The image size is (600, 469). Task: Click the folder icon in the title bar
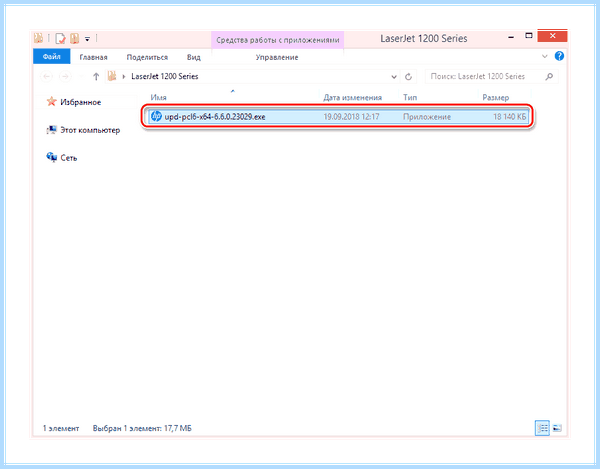tap(38, 38)
